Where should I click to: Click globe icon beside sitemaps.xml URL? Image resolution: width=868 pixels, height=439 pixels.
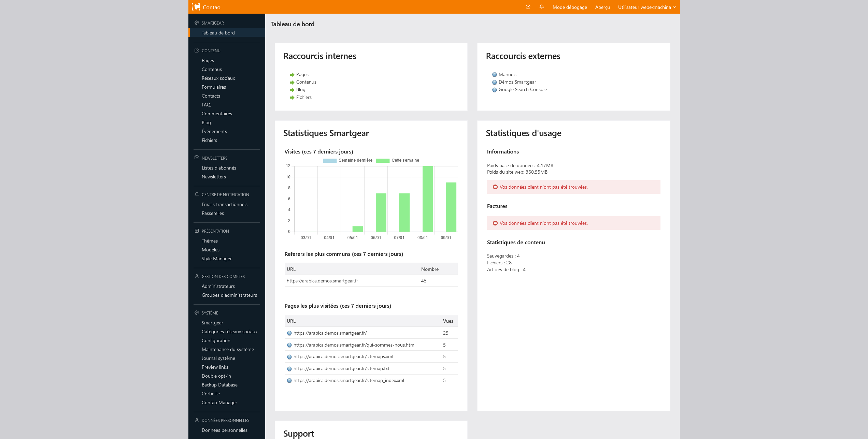tap(289, 357)
